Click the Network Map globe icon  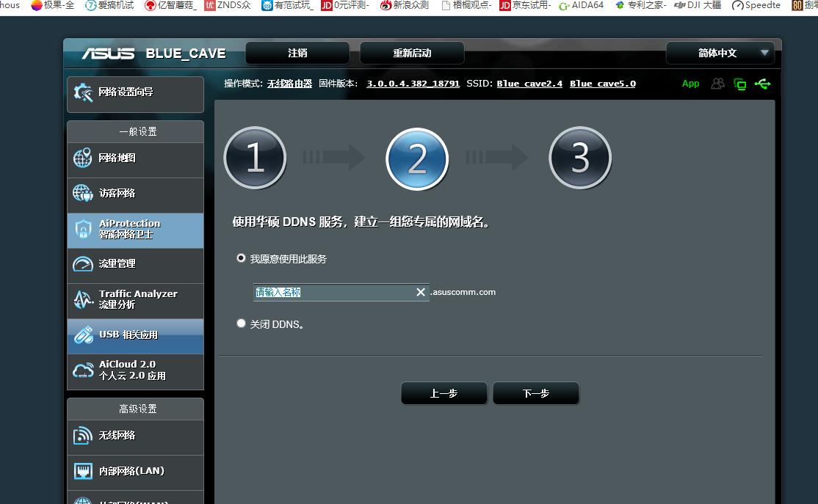click(83, 158)
